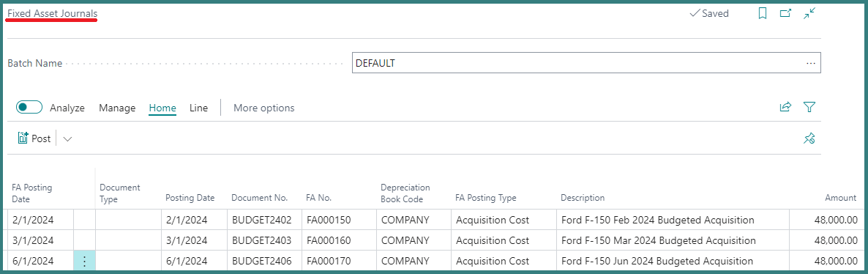Screen dimensions: 868x274
Task: Select FA Posting Date 2/1/2024 cell
Action: coord(40,221)
